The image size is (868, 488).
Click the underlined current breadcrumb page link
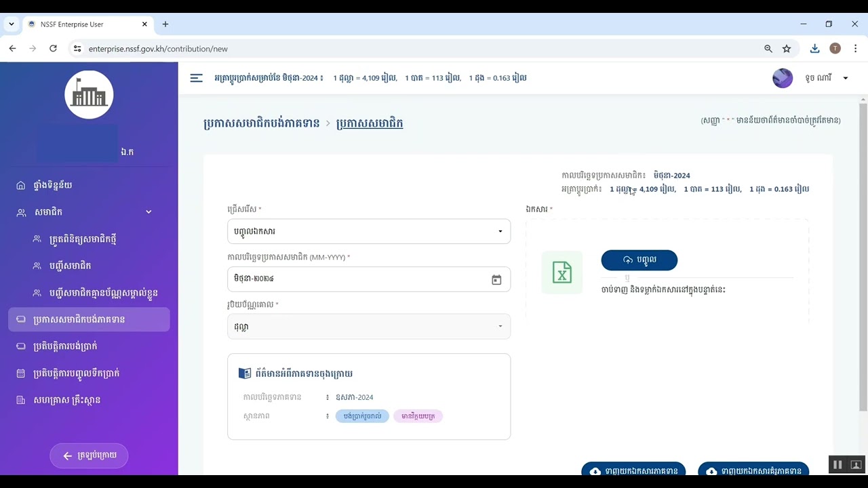[370, 123]
